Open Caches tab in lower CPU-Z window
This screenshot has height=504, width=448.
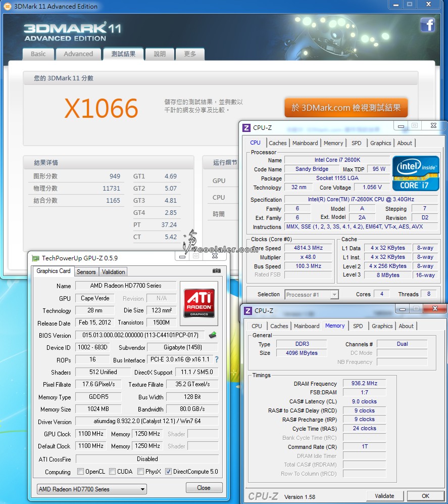pyautogui.click(x=279, y=326)
